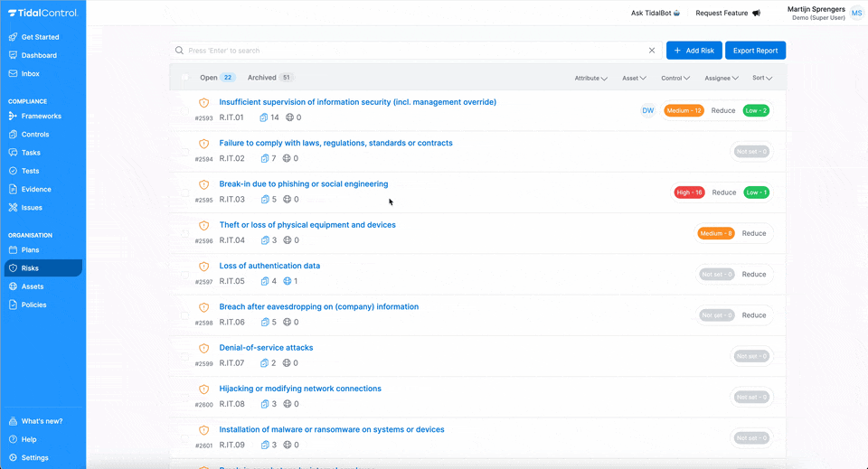Screen dimensions: 868x469
Task: Click the TidalBot robot icon
Action: tap(676, 13)
